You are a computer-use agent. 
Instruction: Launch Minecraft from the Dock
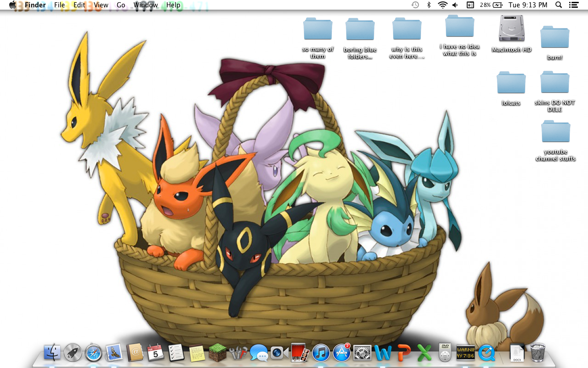pos(218,354)
